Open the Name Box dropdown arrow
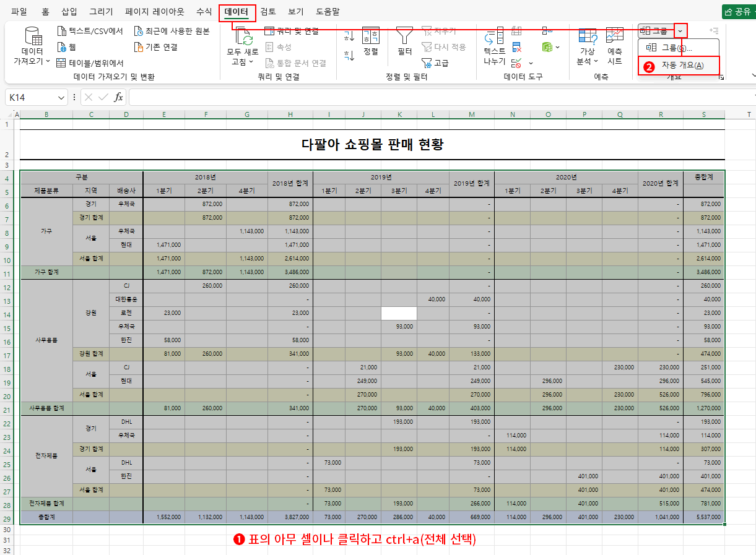 (61, 98)
